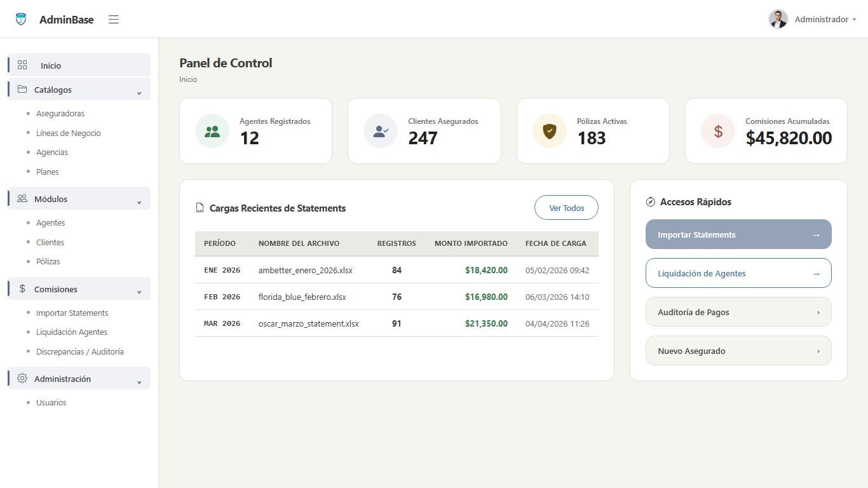The image size is (868, 488).
Task: Click the Importar Statements quick access button
Action: (738, 234)
